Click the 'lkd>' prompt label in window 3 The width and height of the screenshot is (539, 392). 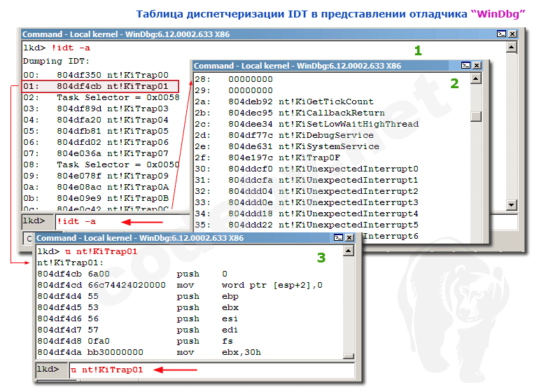(x=48, y=370)
